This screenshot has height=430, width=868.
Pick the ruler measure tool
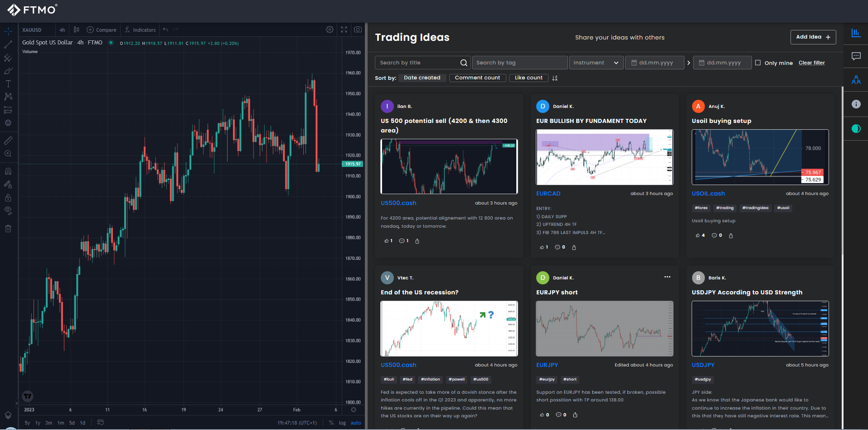(x=8, y=141)
